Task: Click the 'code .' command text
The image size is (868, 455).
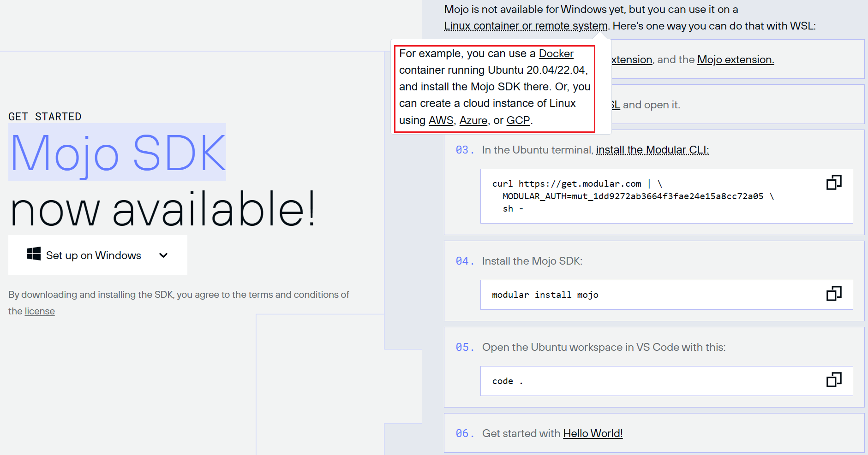Action: pos(507,381)
